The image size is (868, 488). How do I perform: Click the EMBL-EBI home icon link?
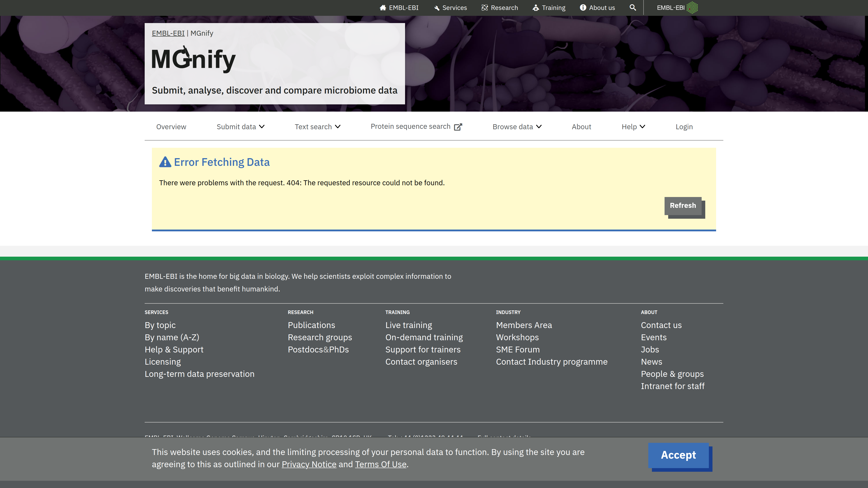click(x=399, y=7)
